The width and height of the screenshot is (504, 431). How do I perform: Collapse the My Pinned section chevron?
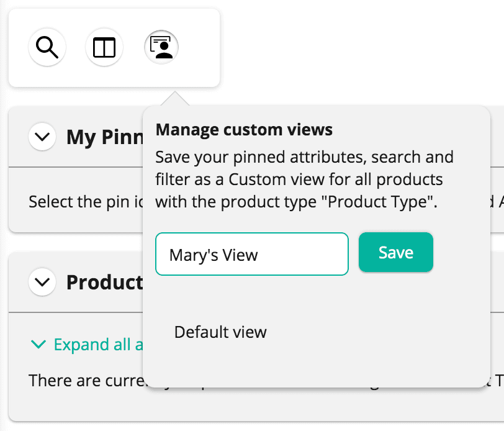pyautogui.click(x=42, y=137)
